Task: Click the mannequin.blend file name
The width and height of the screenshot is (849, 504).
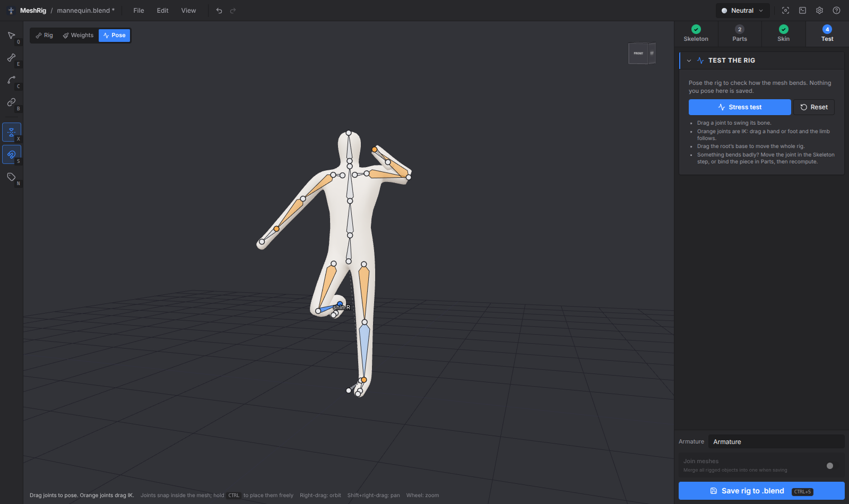Action: pyautogui.click(x=86, y=11)
